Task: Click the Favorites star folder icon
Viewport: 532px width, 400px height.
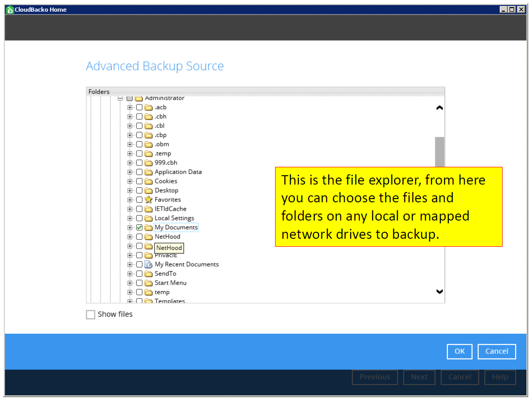Action: click(149, 200)
